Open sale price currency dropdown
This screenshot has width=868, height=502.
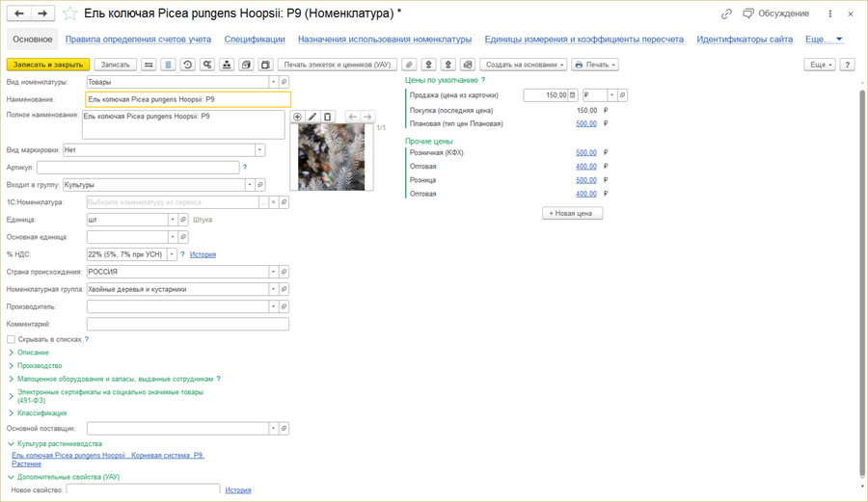(x=611, y=95)
